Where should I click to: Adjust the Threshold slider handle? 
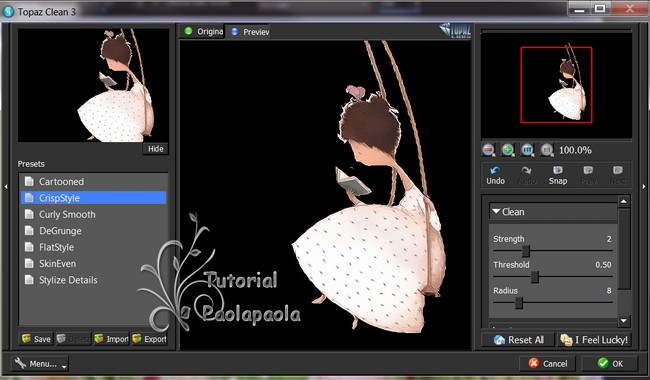coord(535,277)
